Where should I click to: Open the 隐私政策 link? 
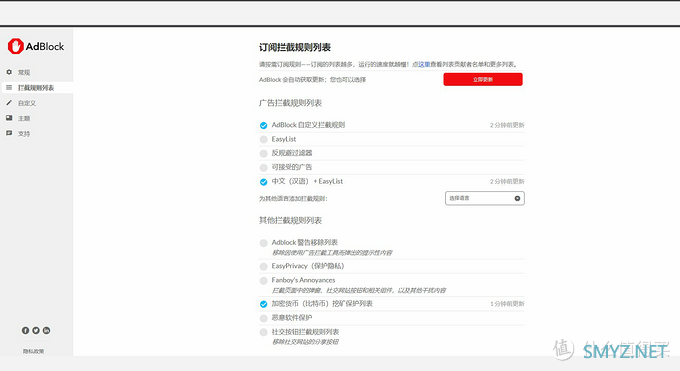point(33,351)
